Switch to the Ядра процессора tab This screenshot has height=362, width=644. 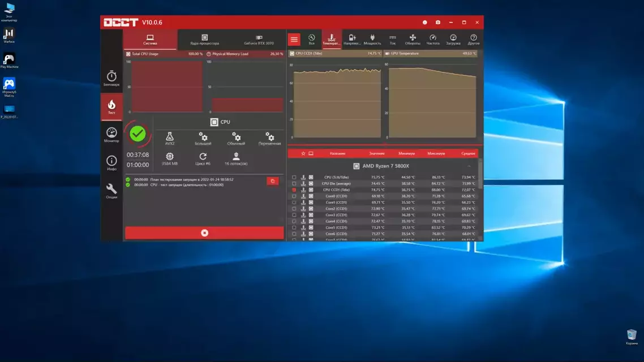pyautogui.click(x=204, y=40)
